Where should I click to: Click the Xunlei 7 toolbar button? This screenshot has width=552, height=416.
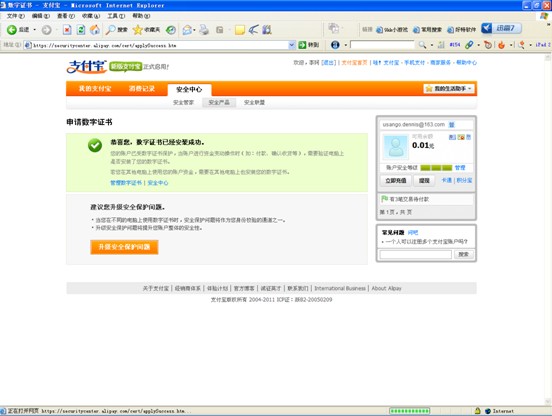pyautogui.click(x=501, y=29)
